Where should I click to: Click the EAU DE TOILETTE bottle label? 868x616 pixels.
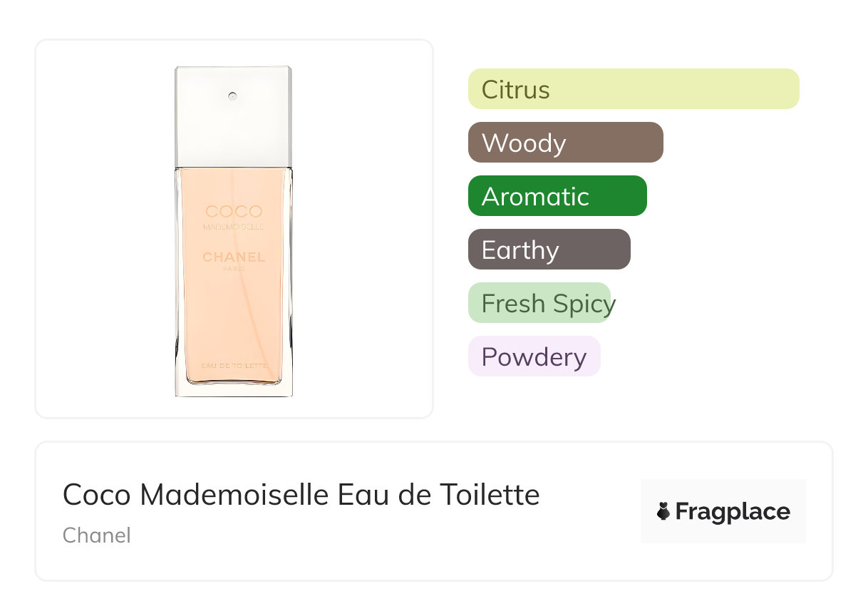click(234, 365)
